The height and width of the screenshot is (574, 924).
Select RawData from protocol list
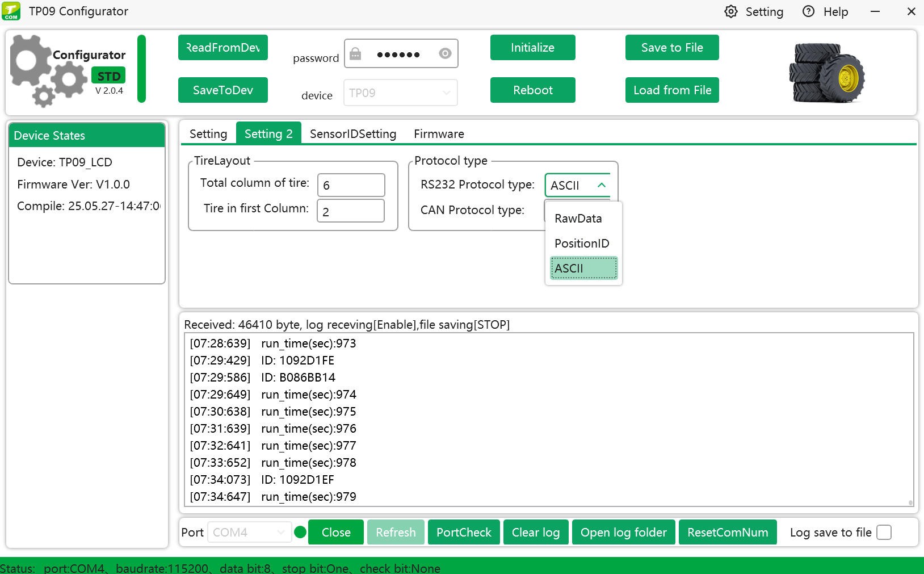(x=578, y=219)
